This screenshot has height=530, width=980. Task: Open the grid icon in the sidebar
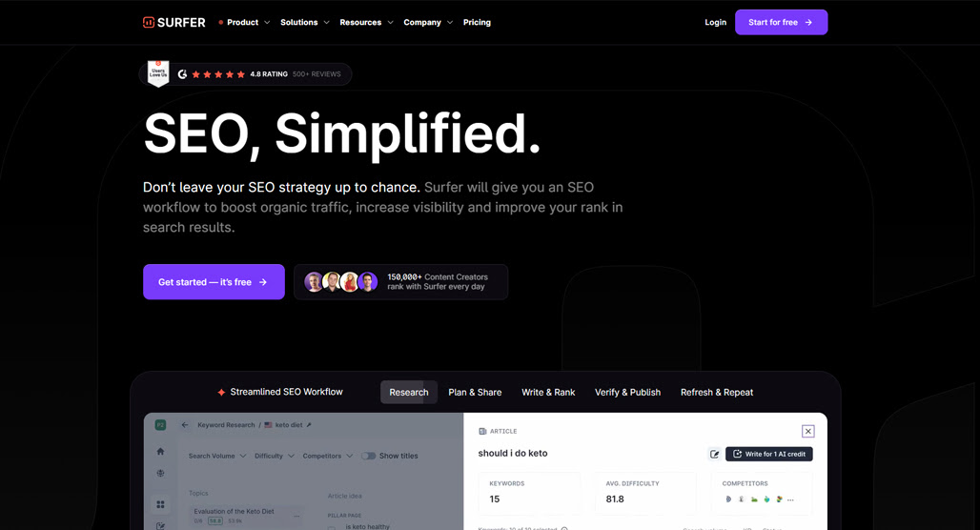(x=160, y=504)
